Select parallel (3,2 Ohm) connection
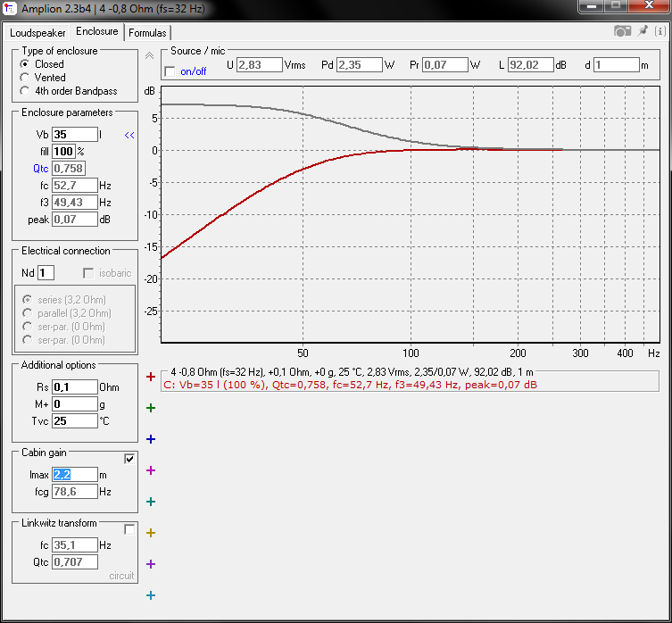Screen dimensions: 672x623 point(28,313)
